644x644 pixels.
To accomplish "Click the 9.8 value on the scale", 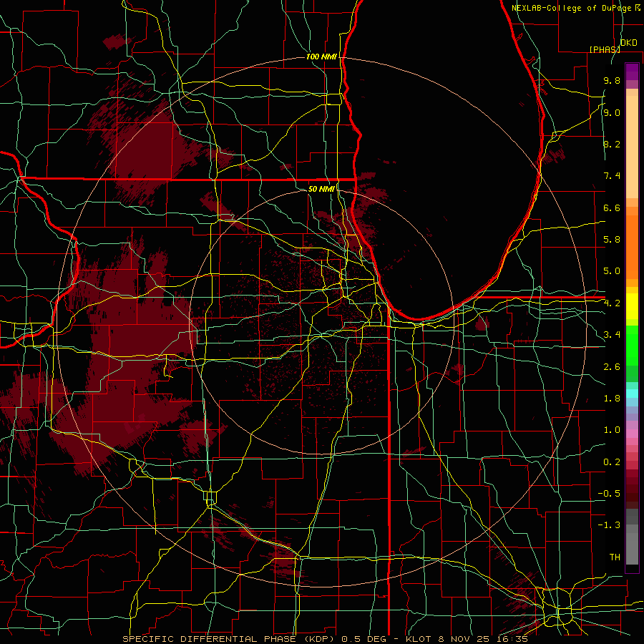I will tap(612, 80).
